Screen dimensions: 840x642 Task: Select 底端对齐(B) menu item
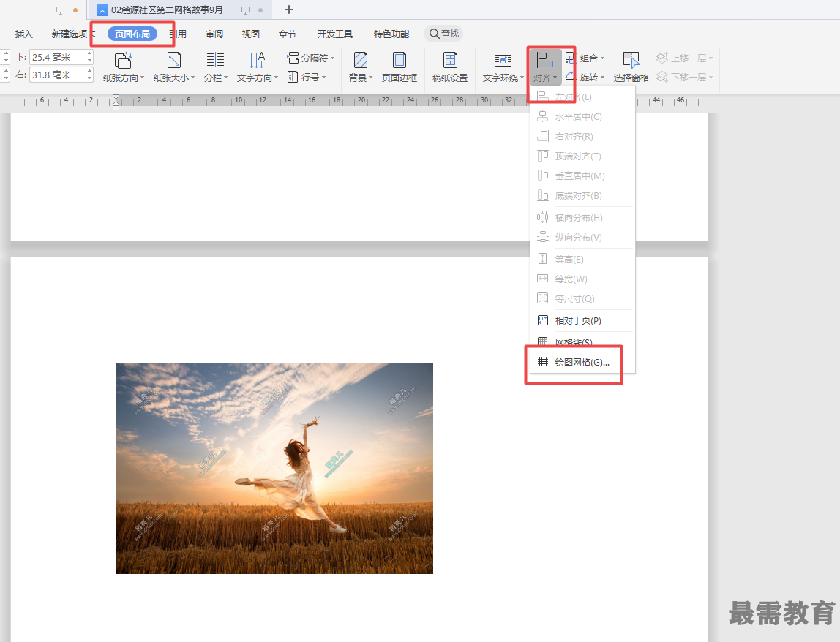(x=583, y=195)
